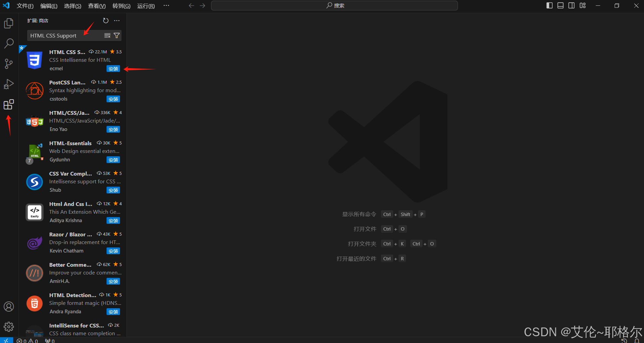Screen dimensions: 644x343
Task: Install the Aditya Krishna Html And Css extension
Action: (113, 221)
